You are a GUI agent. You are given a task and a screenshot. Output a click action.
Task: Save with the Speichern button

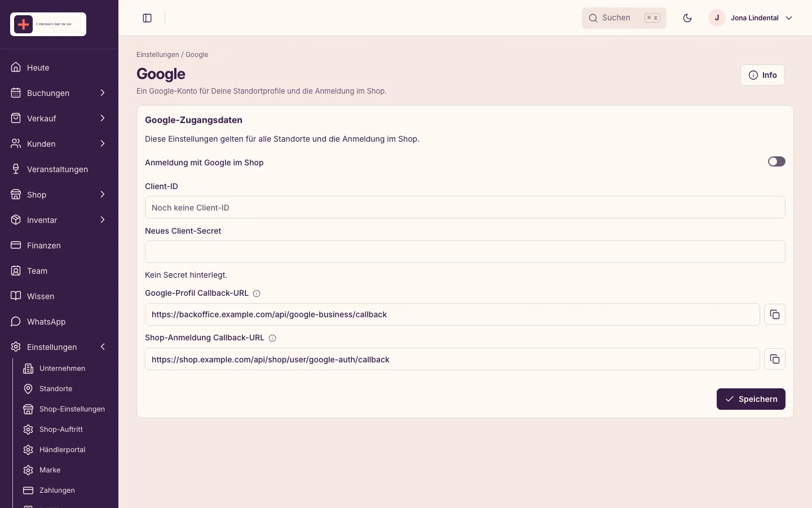(x=751, y=399)
